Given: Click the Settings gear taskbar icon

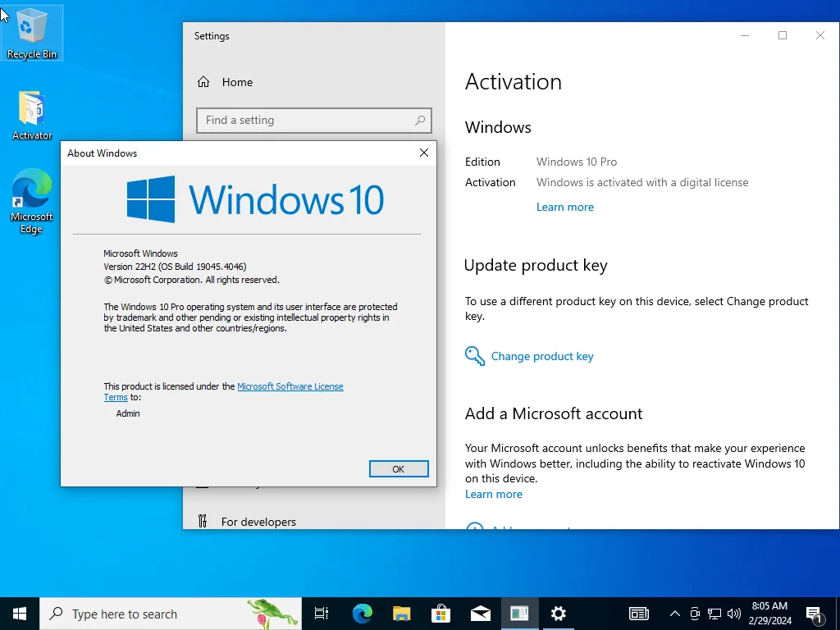Looking at the screenshot, I should point(558,614).
